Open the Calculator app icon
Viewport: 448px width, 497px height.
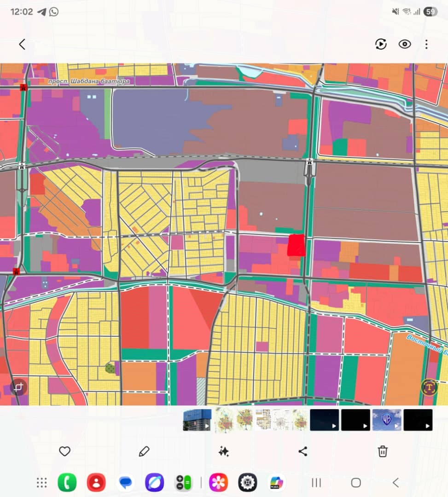[184, 482]
